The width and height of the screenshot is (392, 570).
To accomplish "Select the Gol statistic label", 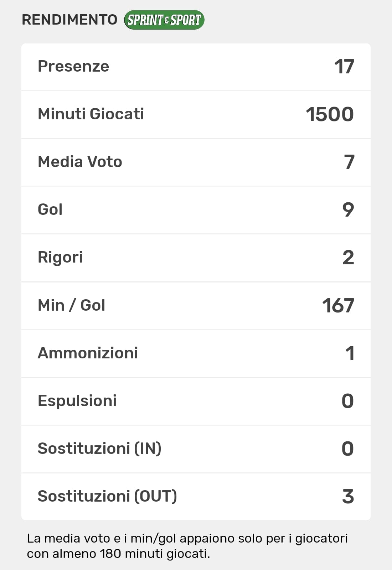I will pyautogui.click(x=50, y=209).
